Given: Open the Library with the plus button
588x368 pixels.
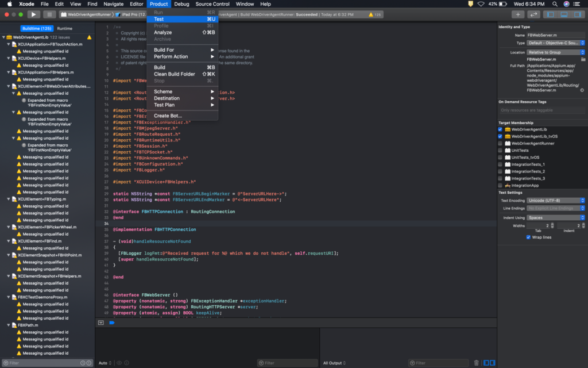Looking at the screenshot, I should click(x=518, y=14).
